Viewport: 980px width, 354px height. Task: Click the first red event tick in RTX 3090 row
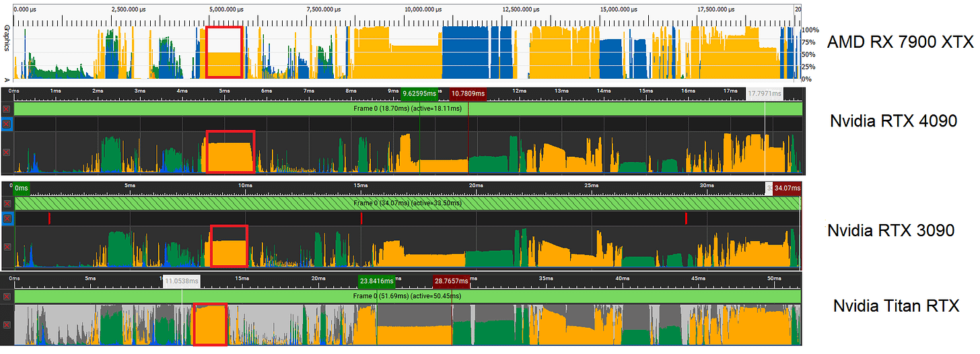pyautogui.click(x=49, y=218)
